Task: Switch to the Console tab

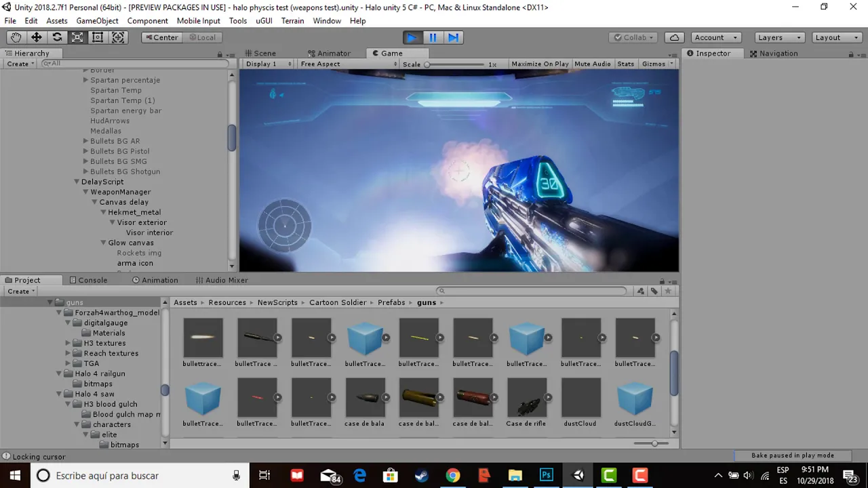Action: coord(87,280)
